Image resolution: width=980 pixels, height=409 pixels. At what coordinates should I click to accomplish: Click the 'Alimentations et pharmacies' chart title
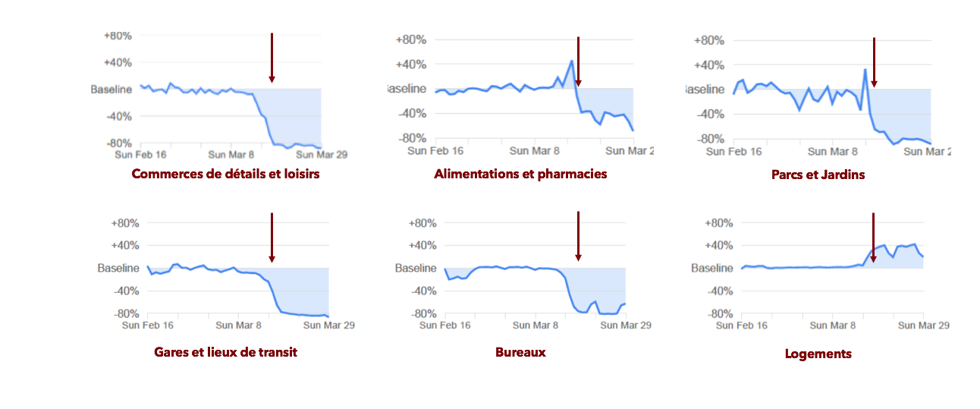520,174
